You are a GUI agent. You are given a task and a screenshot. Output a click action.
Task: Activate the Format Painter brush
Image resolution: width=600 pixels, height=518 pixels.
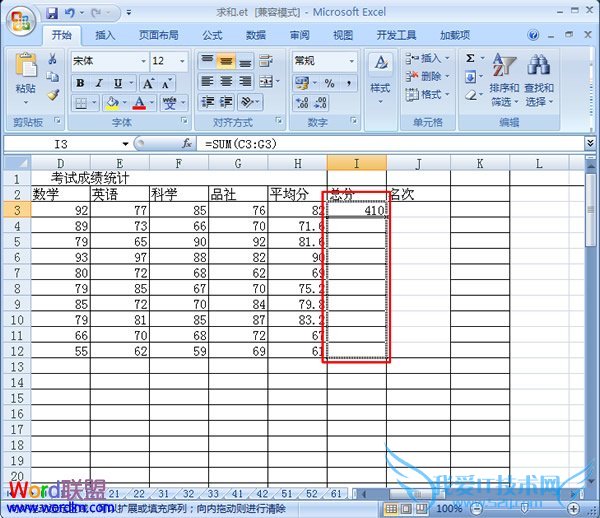[53, 94]
